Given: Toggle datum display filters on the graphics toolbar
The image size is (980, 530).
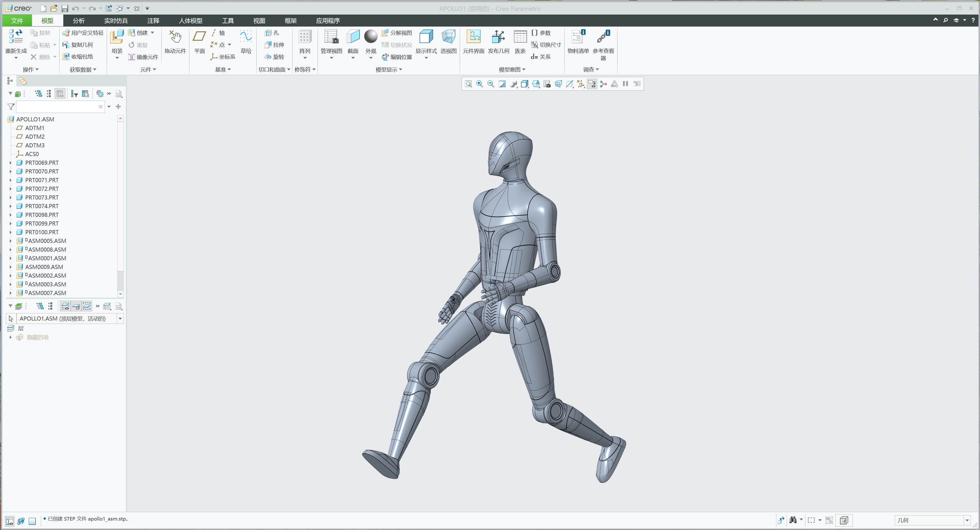Looking at the screenshot, I should pyautogui.click(x=581, y=84).
